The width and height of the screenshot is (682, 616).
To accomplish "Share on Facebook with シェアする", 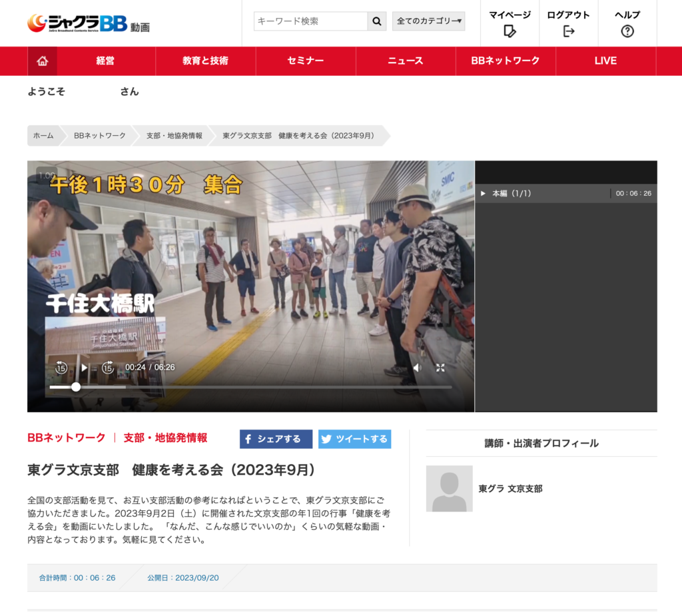I will (x=276, y=439).
